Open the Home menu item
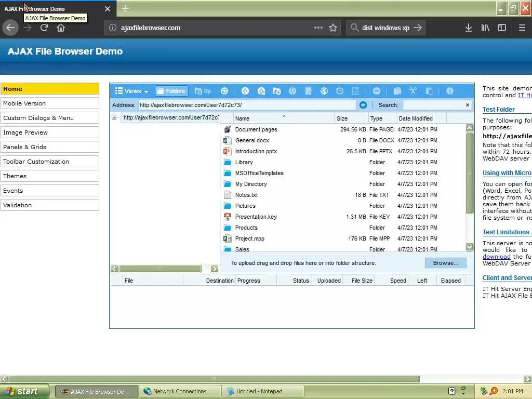Viewport: 532px width, 399px height. pyautogui.click(x=50, y=88)
